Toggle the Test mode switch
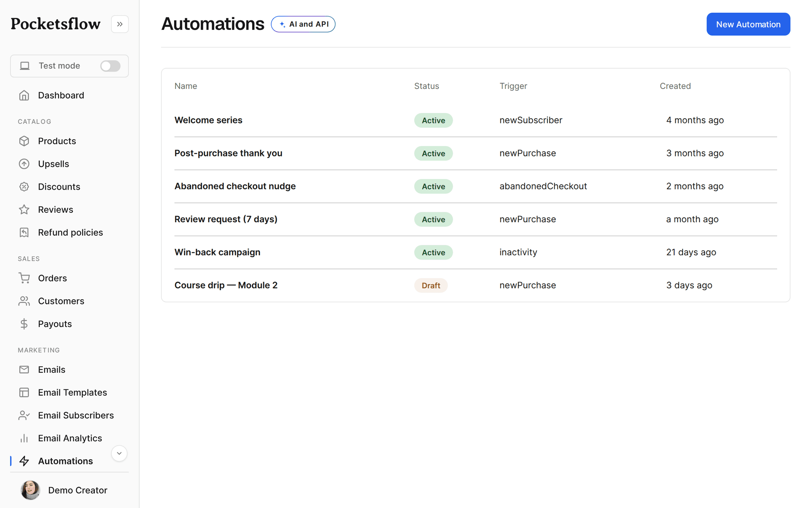The width and height of the screenshot is (812, 508). click(x=110, y=66)
